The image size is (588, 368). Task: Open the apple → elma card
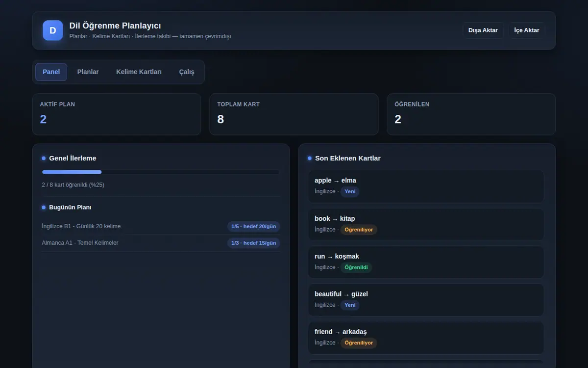tap(426, 186)
